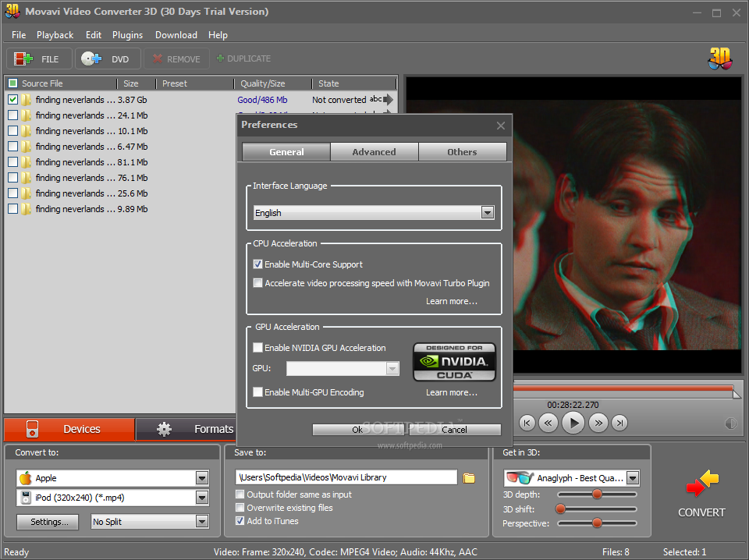
Task: Enable Movavi Turbo Plugin acceleration checkbox
Action: [x=258, y=282]
